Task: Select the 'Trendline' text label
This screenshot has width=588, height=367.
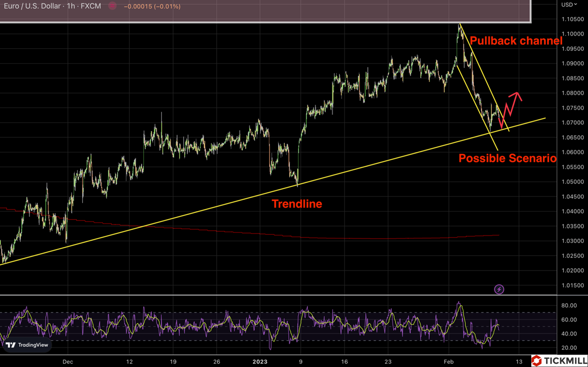Action: click(x=297, y=204)
